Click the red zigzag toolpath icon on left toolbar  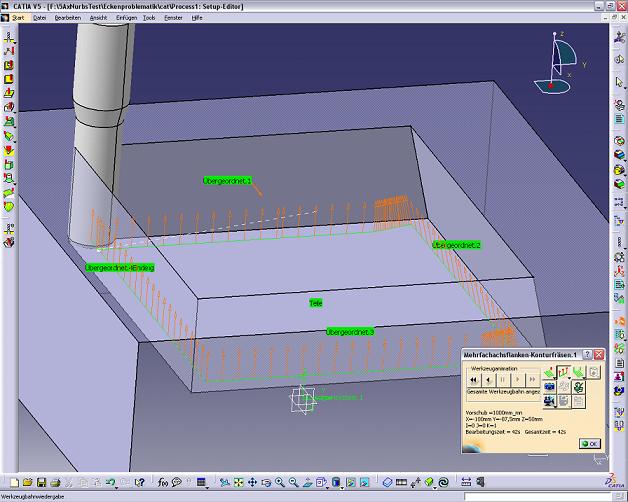(9, 51)
